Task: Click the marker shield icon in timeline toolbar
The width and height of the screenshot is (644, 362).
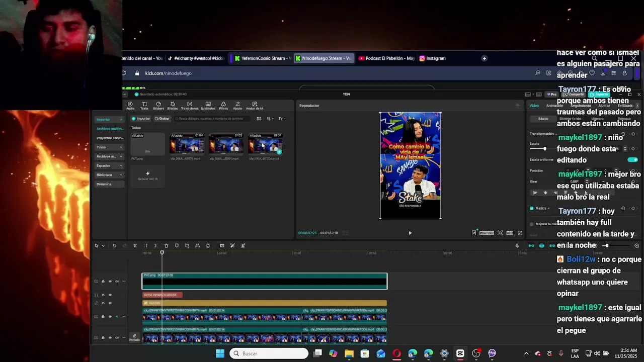Action: click(x=177, y=246)
